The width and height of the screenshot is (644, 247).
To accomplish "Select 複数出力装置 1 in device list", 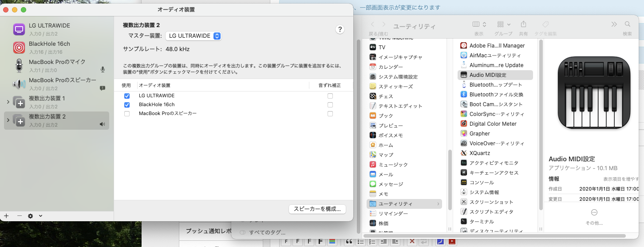I will pos(56,102).
